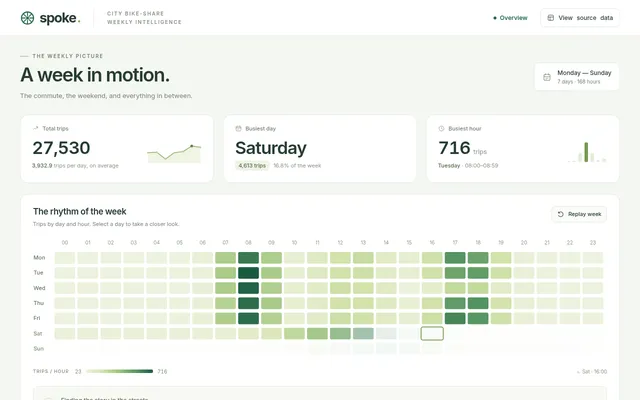Image resolution: width=640 pixels, height=400 pixels.
Task: Click the Total trips sparkline chart
Action: [174, 153]
